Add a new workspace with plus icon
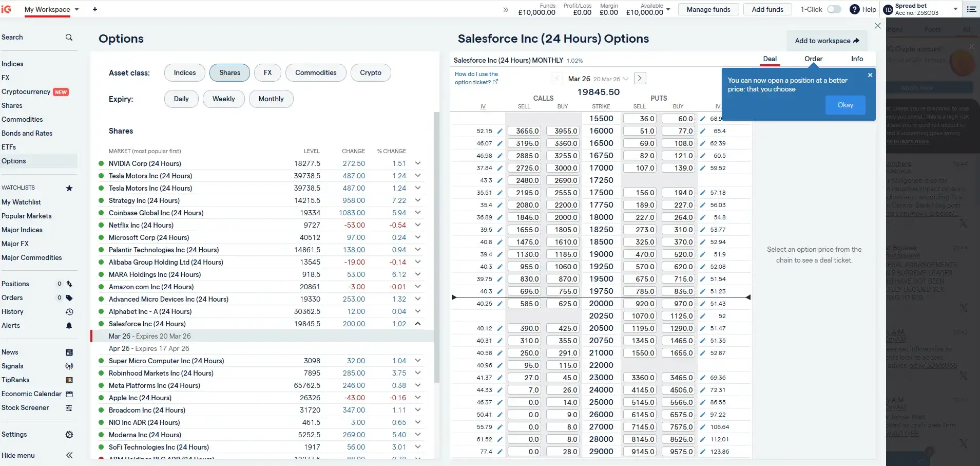Screen dimensions: 980x466 coord(95,9)
